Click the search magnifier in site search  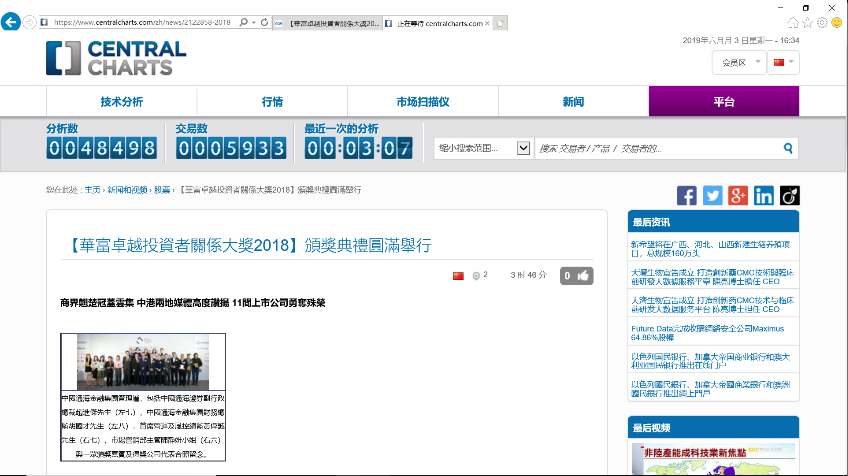(788, 148)
